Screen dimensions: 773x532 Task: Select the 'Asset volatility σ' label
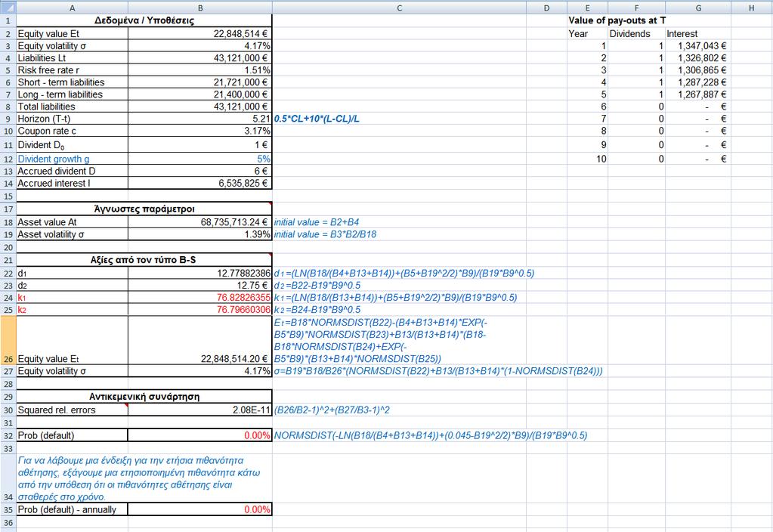pos(72,234)
